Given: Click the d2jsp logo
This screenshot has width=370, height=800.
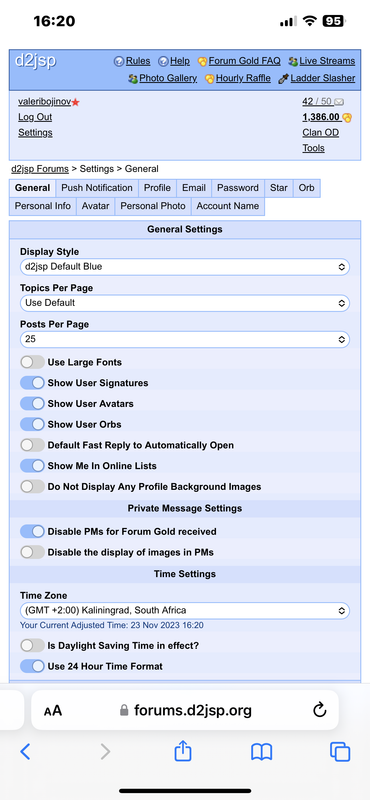Looking at the screenshot, I should tap(35, 61).
